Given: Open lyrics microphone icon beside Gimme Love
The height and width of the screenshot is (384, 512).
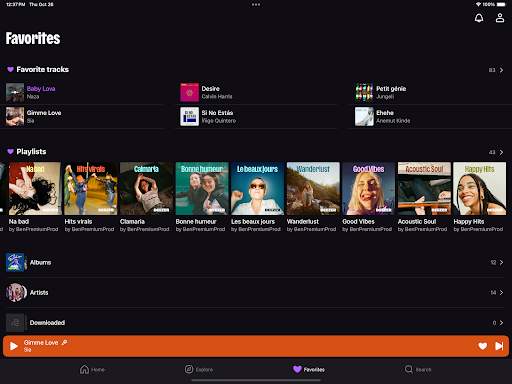Looking at the screenshot, I should pos(64,342).
